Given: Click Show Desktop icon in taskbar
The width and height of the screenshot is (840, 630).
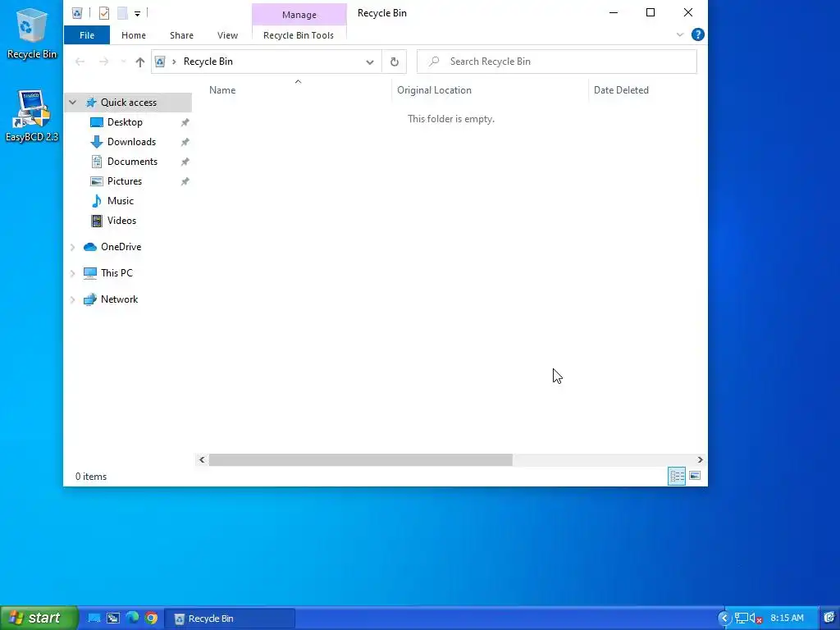Looking at the screenshot, I should (94, 619).
